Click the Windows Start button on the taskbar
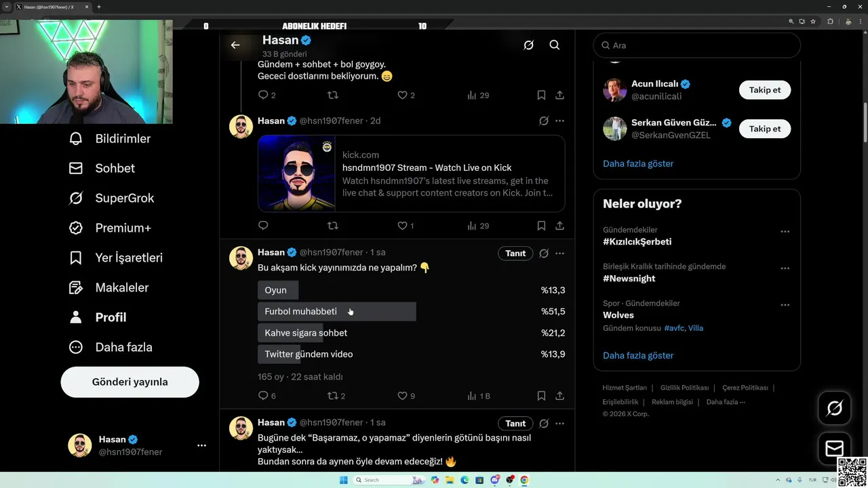This screenshot has height=488, width=868. coord(344,480)
